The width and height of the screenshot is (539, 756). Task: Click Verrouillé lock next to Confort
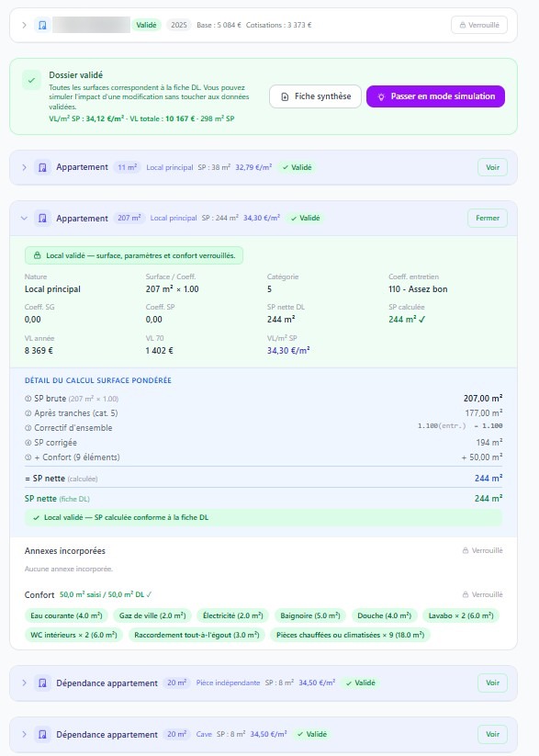click(x=482, y=595)
